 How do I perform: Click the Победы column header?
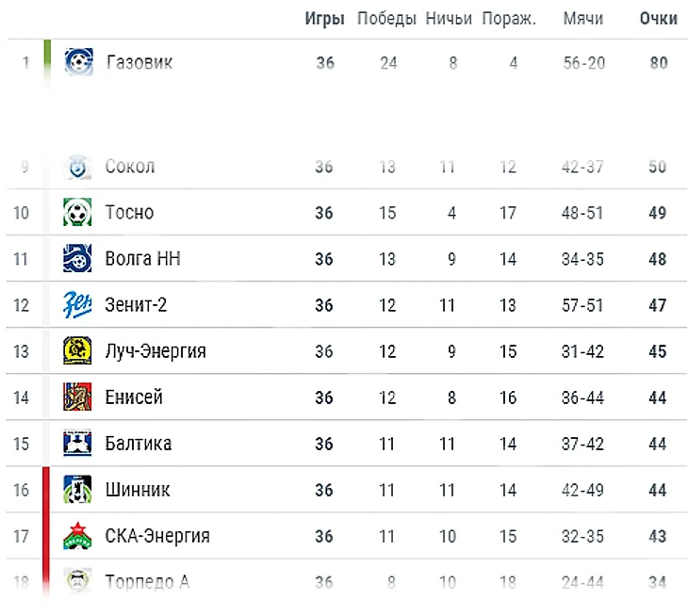tap(386, 19)
